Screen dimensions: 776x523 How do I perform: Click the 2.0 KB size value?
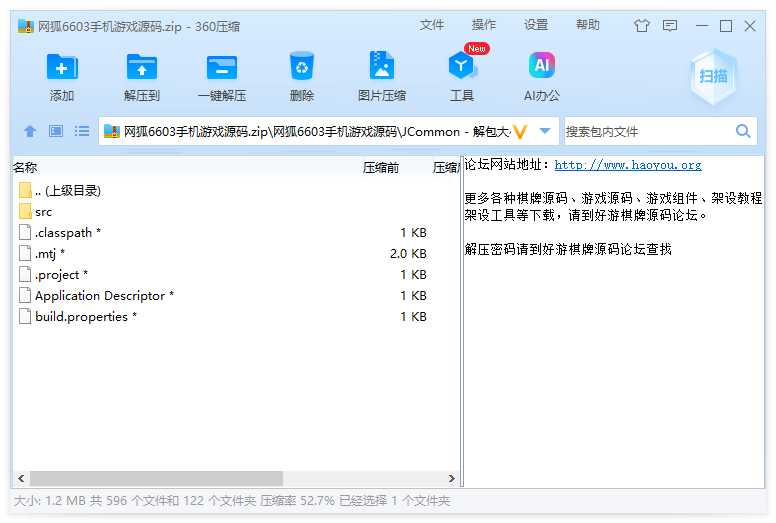(408, 254)
